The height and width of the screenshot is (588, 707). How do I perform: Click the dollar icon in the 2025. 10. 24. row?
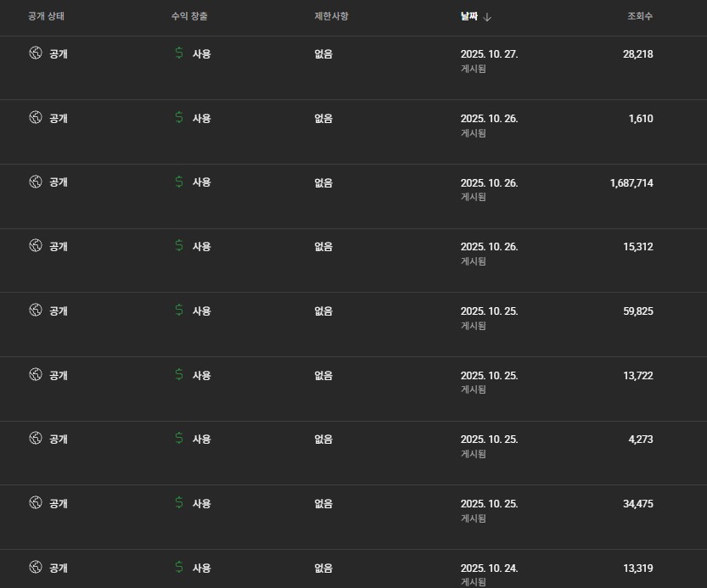[x=178, y=567]
